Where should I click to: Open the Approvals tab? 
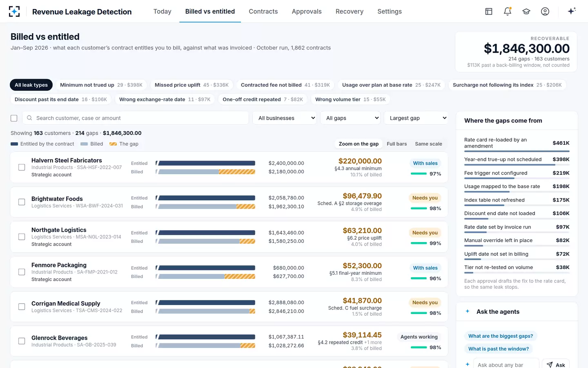(x=307, y=11)
